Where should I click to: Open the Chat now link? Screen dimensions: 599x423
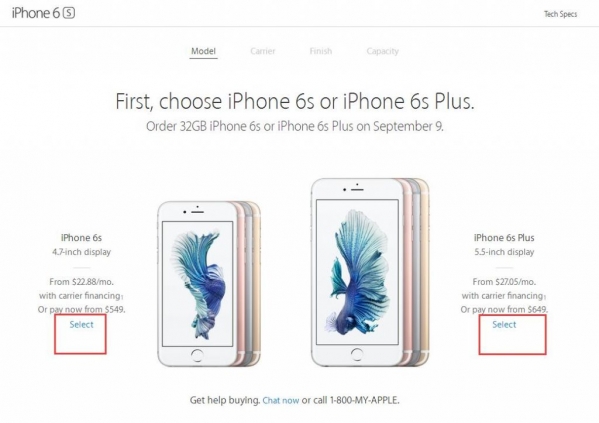(x=281, y=400)
